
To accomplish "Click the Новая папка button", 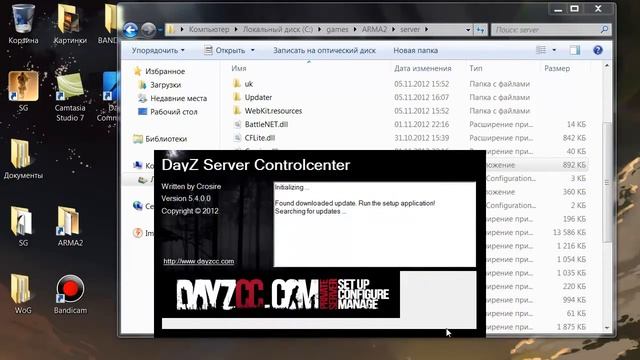I will [416, 50].
